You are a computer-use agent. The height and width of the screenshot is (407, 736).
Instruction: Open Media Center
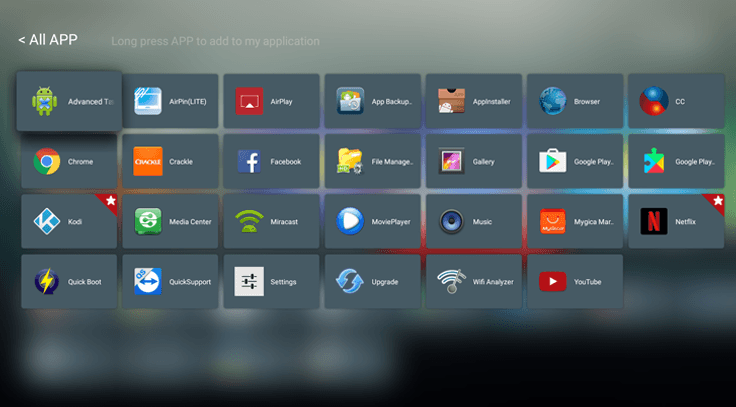170,221
